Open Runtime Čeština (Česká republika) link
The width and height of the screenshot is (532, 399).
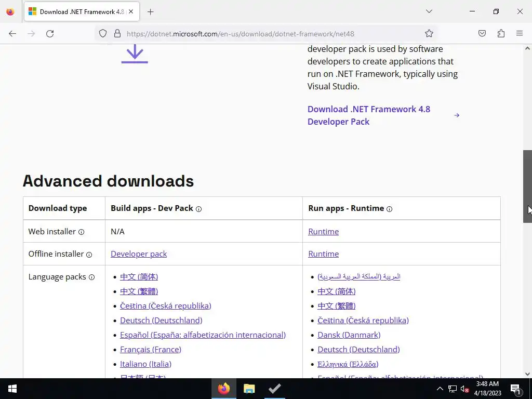pyautogui.click(x=363, y=320)
